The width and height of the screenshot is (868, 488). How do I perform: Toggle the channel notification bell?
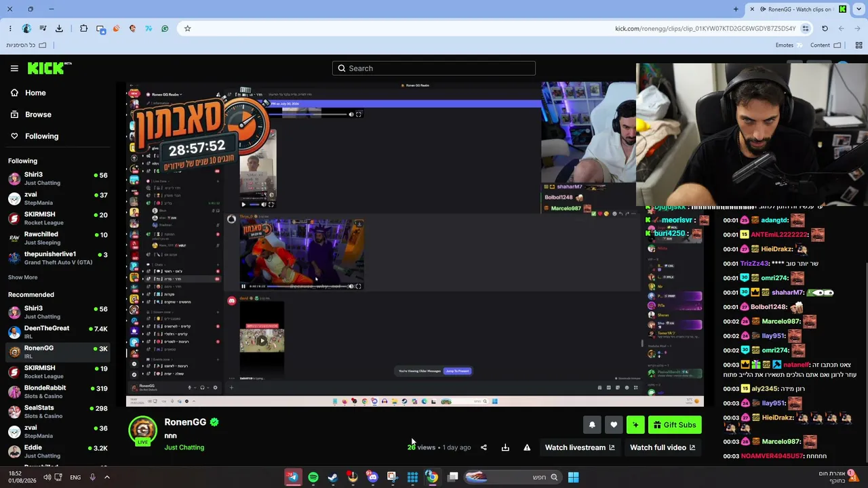tap(592, 425)
